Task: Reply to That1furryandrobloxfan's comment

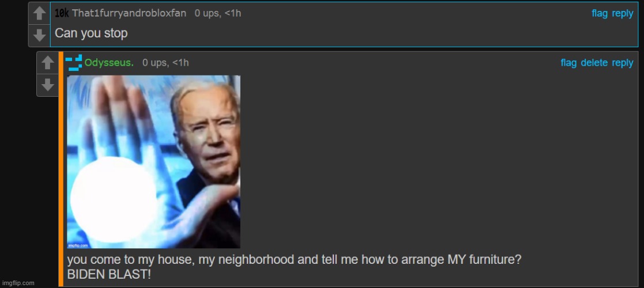Action: [623, 13]
